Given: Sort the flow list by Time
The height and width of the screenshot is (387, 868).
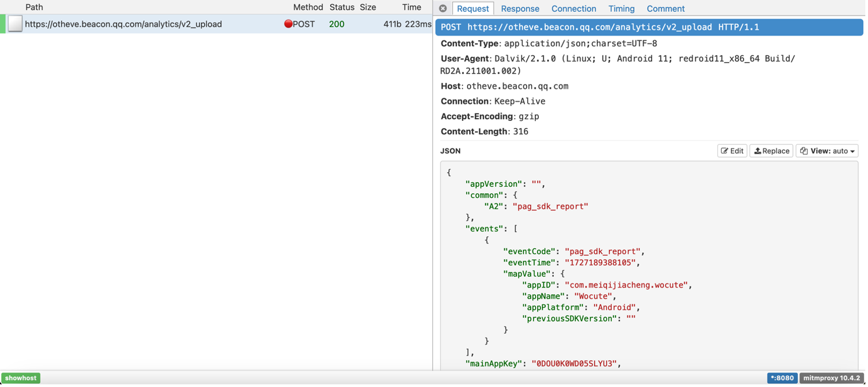Looking at the screenshot, I should point(411,7).
